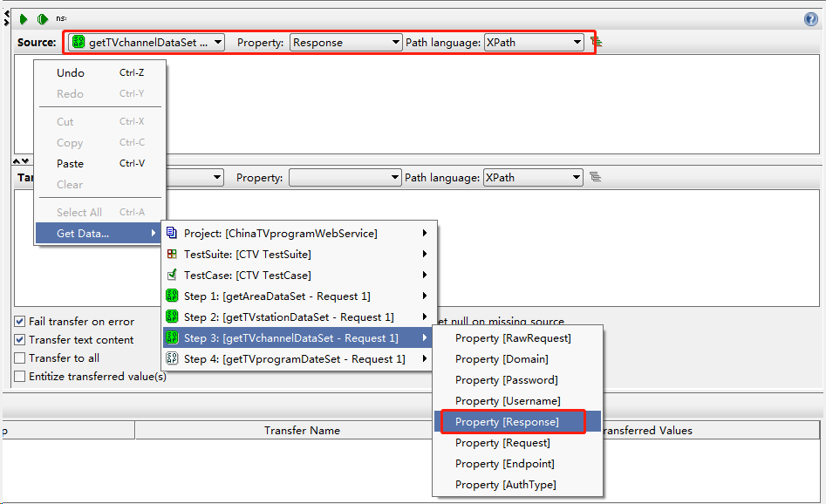Choose Select All in the context menu
The height and width of the screenshot is (504, 826).
[100, 212]
